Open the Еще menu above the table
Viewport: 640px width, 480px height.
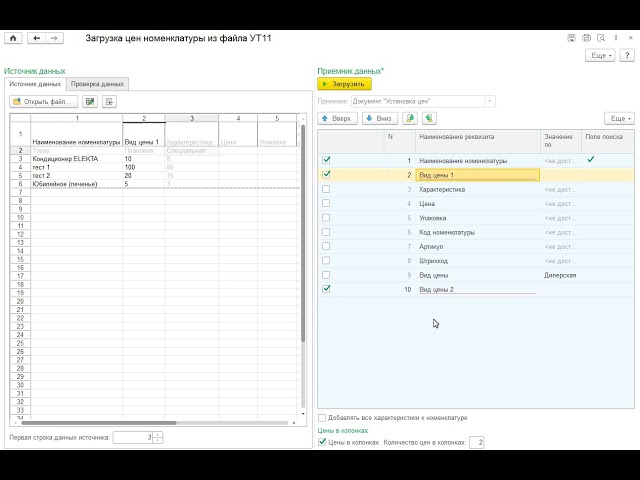point(619,118)
